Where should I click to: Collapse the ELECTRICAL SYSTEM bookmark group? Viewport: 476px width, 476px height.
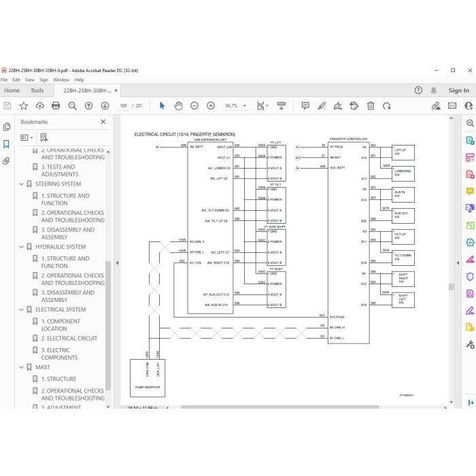point(21,309)
